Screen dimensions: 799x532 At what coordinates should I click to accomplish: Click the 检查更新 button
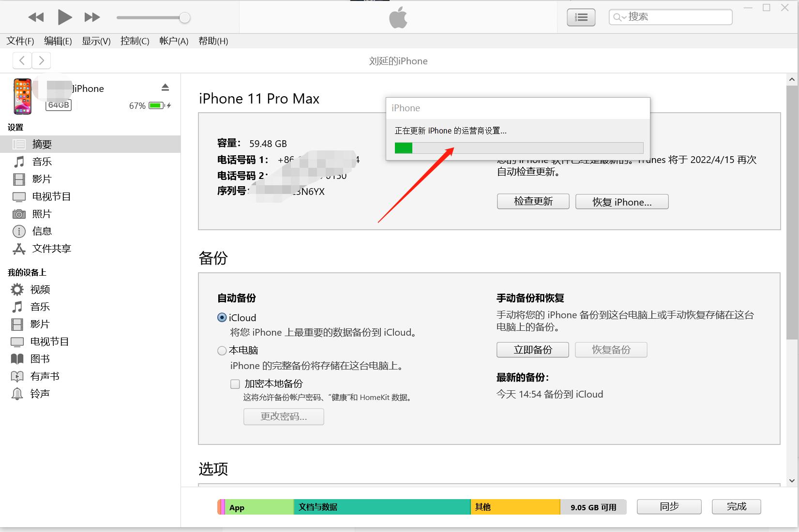pyautogui.click(x=533, y=201)
